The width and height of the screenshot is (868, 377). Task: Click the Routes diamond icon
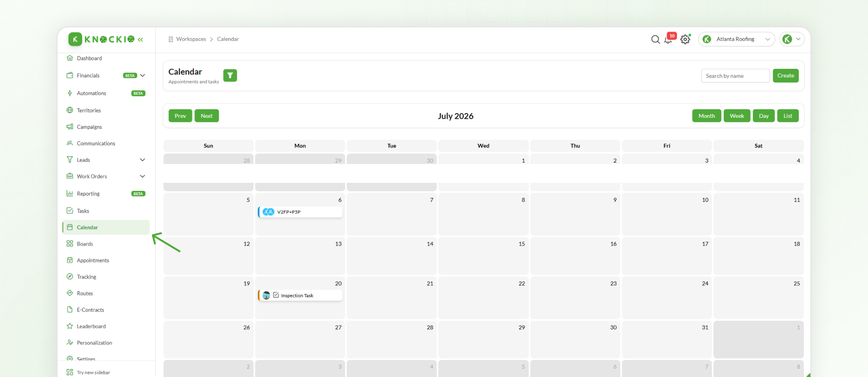(70, 293)
